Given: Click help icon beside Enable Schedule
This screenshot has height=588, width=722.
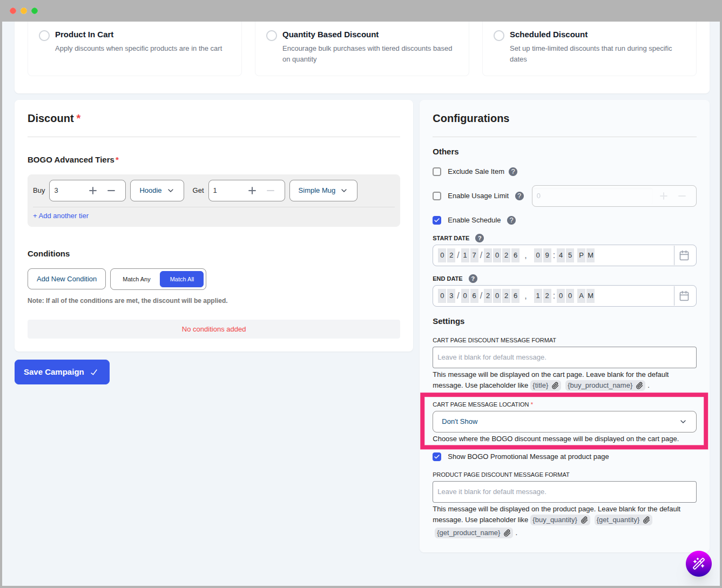Looking at the screenshot, I should click(x=511, y=220).
